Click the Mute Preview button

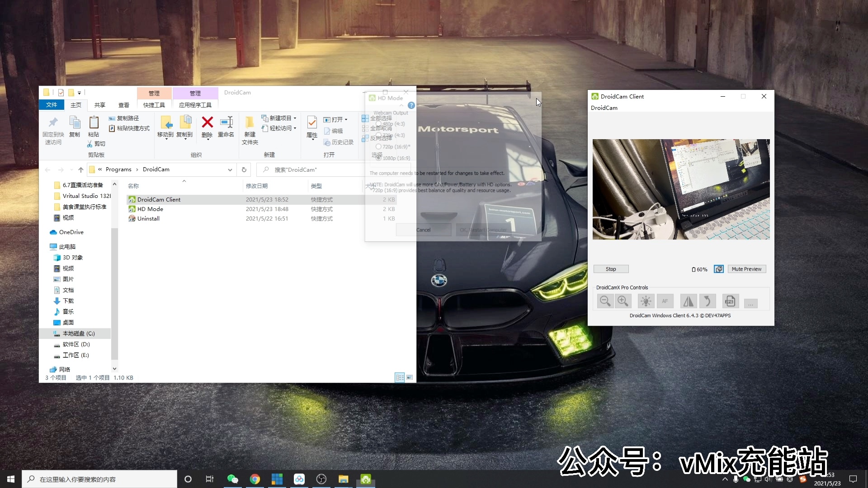coord(746,269)
